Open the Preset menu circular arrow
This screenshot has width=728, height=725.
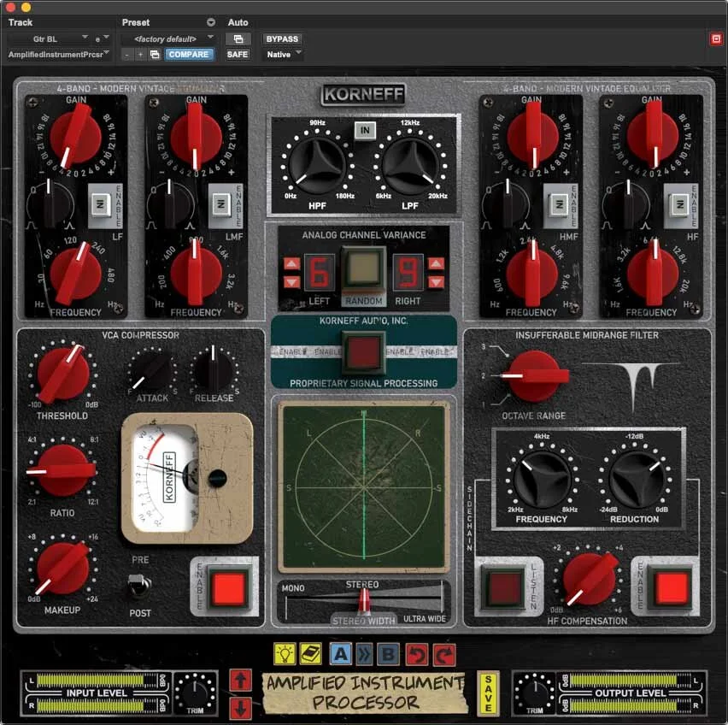(211, 22)
